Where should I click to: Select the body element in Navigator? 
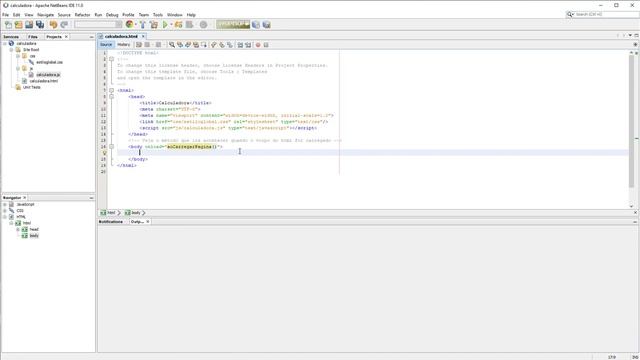[34, 236]
